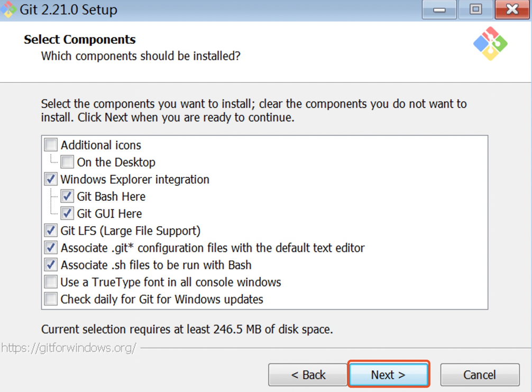Enable daily Git for Windows update check

point(51,299)
